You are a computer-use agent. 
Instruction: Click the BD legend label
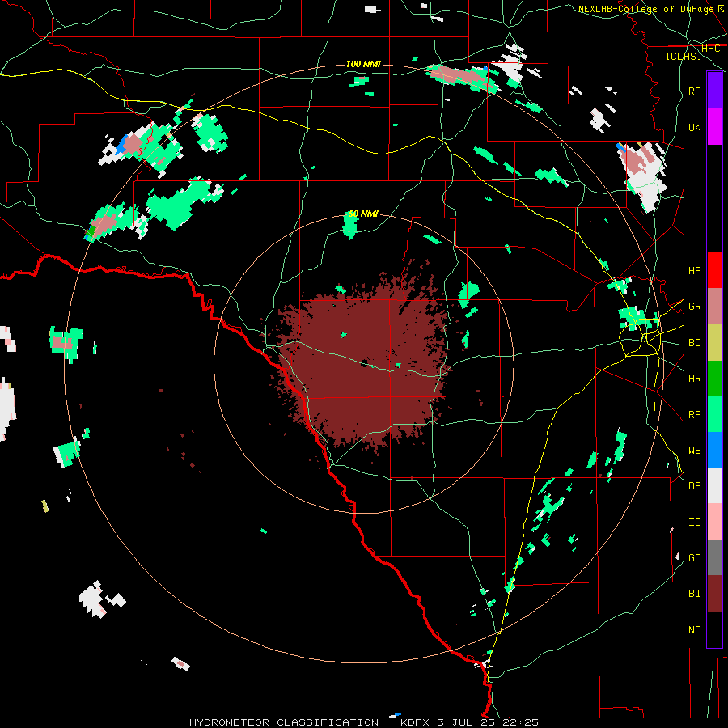tap(694, 343)
